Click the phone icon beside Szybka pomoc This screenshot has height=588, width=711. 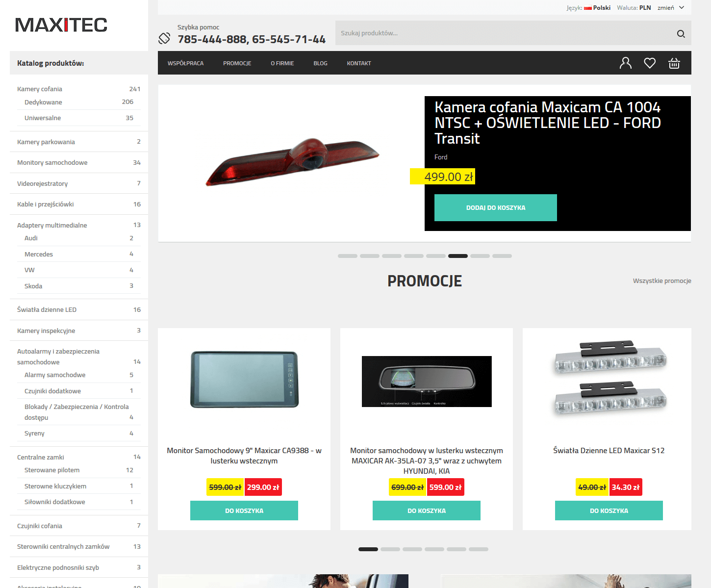[164, 38]
